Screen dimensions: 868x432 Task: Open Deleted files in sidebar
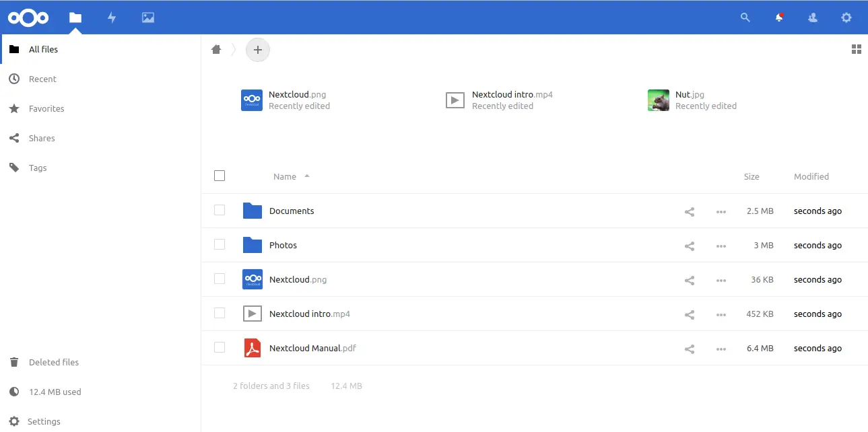(x=53, y=362)
